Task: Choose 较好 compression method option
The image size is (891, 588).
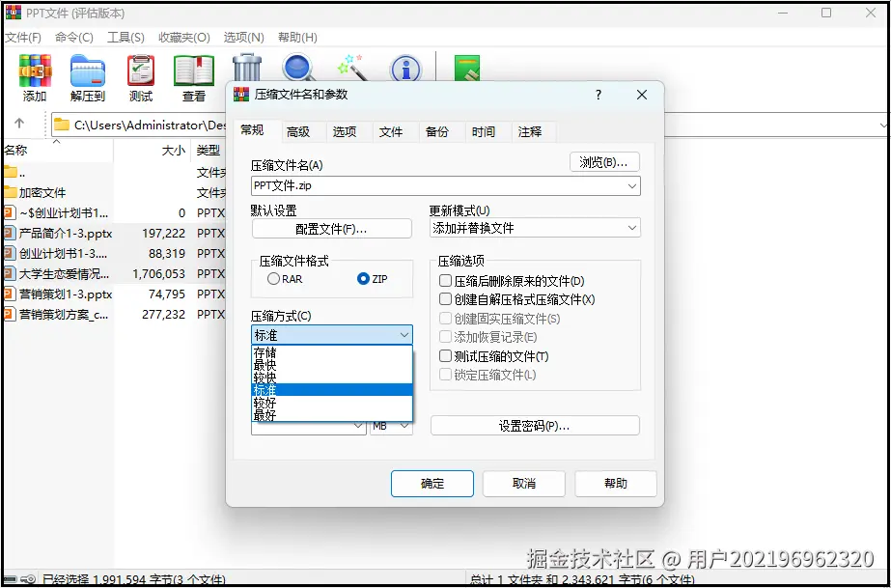Action: click(331, 403)
